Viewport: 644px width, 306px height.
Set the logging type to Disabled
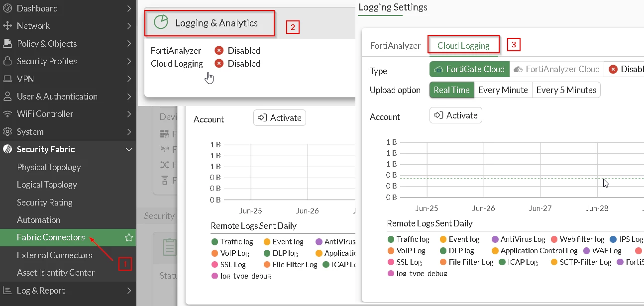coord(625,69)
